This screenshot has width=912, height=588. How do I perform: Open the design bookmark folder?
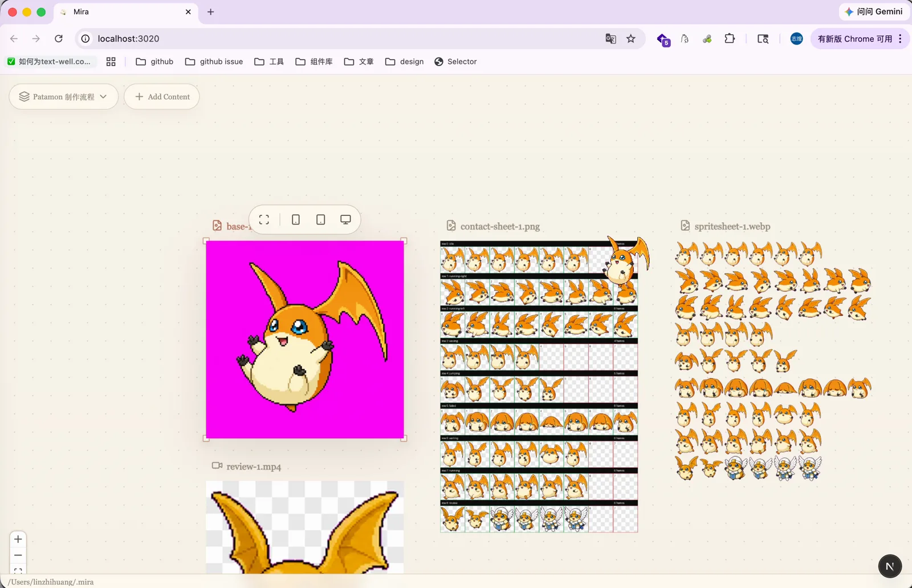click(404, 62)
